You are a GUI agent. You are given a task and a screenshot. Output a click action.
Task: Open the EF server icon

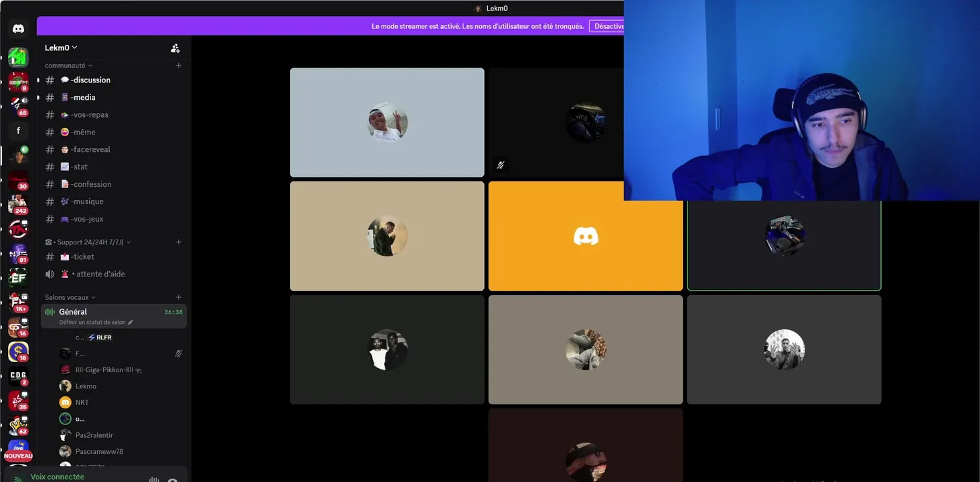click(x=18, y=278)
